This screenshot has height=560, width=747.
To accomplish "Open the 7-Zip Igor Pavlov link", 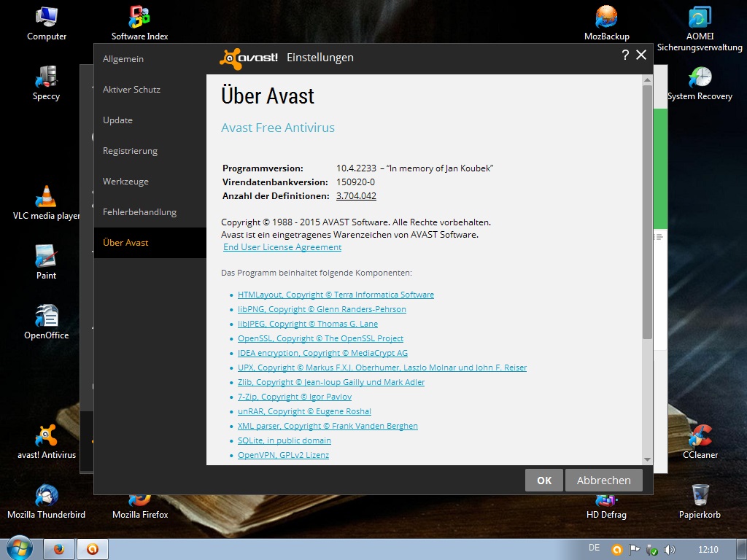I will (295, 397).
